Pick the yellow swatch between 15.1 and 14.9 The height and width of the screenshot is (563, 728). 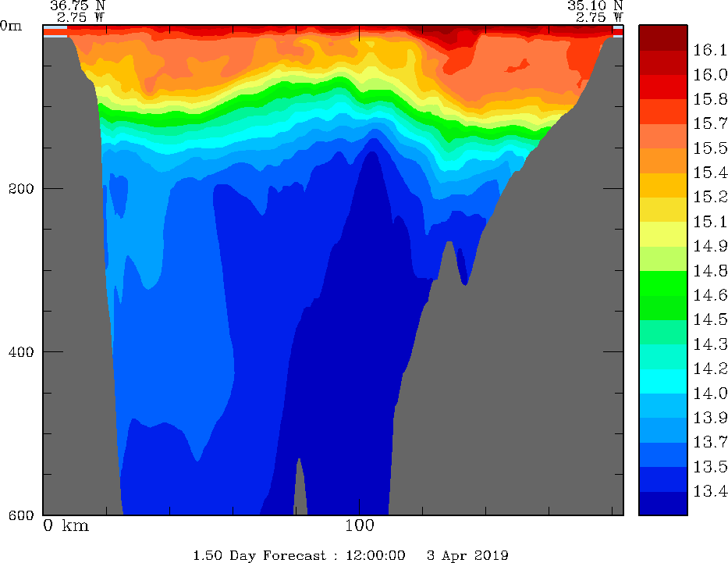[x=663, y=234]
